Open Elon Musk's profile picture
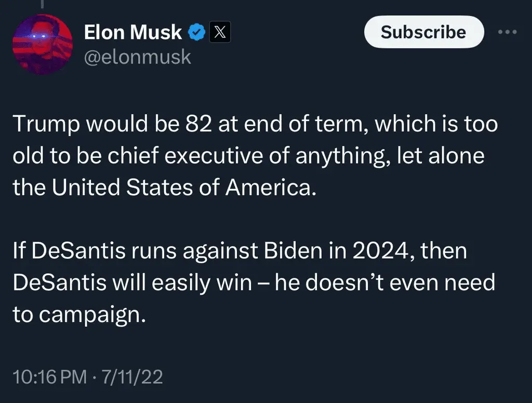Screen dimensions: 532x403 coord(43,44)
